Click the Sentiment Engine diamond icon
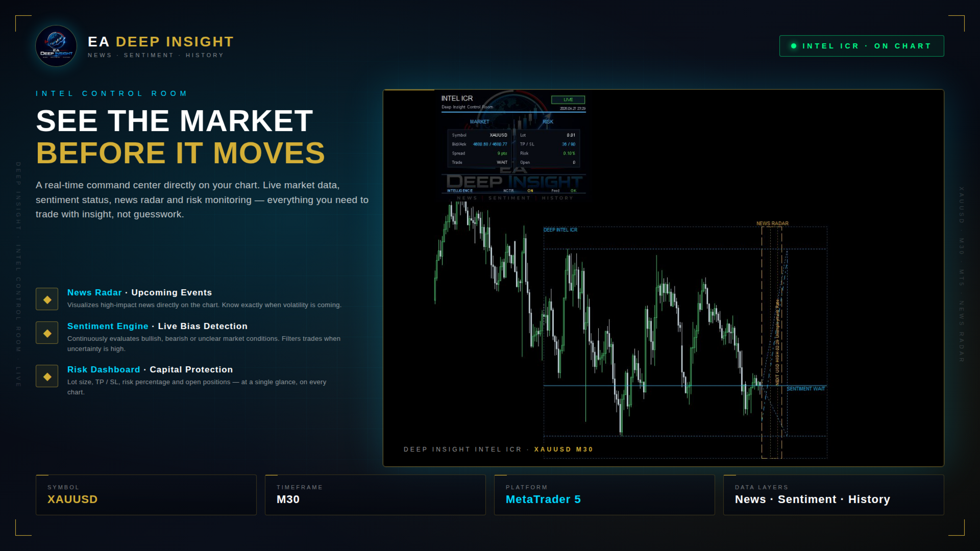The width and height of the screenshot is (980, 551). click(x=47, y=333)
